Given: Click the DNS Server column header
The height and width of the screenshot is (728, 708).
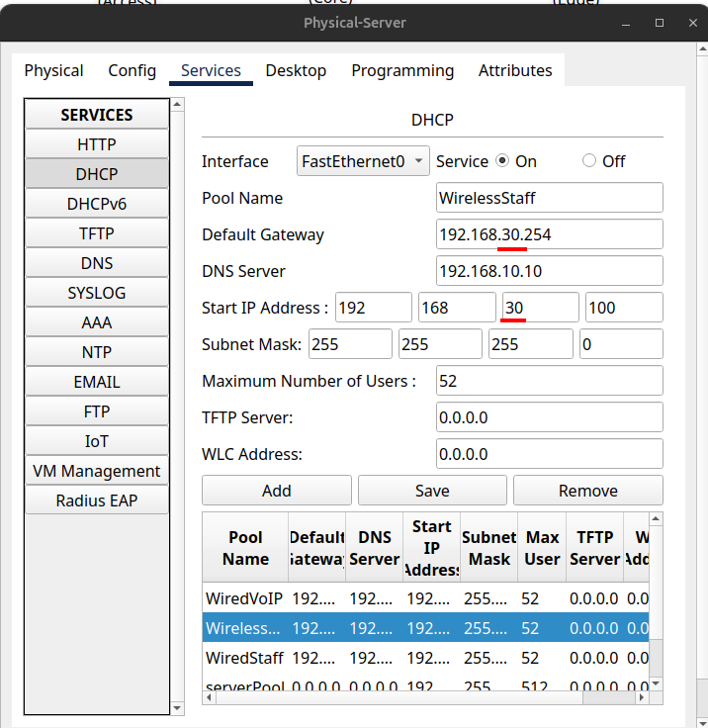Looking at the screenshot, I should click(374, 548).
